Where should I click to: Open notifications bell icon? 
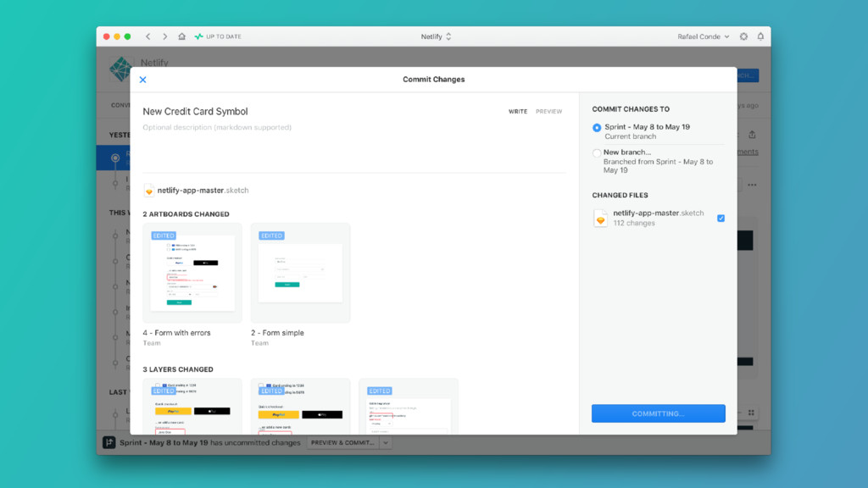760,36
